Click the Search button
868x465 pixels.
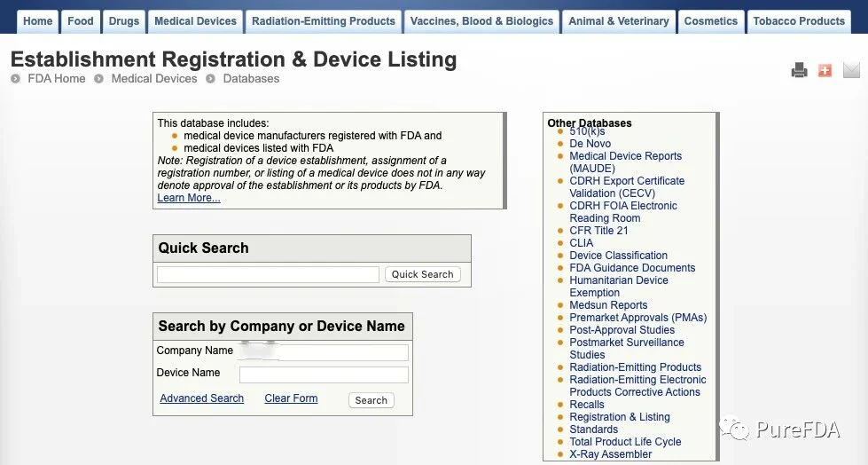click(371, 400)
